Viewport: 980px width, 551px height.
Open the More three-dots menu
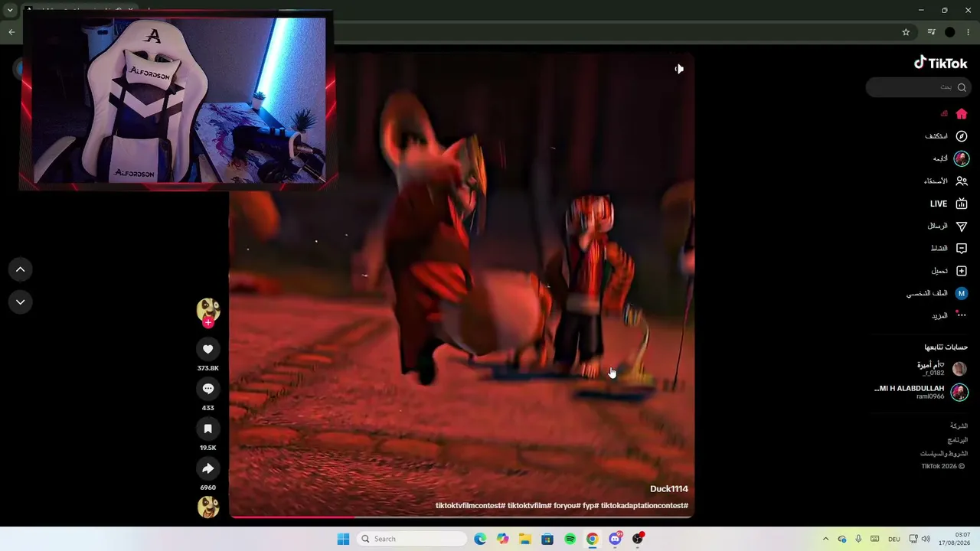click(x=962, y=315)
